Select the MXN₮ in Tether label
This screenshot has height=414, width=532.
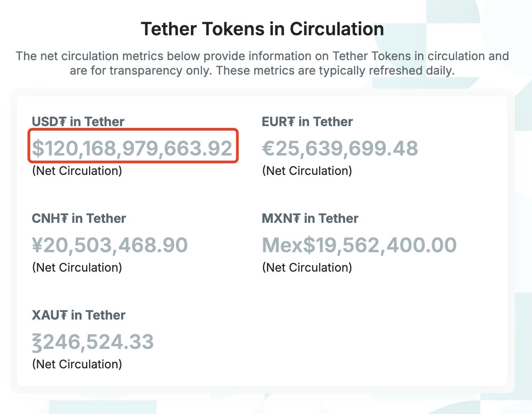[x=310, y=218]
